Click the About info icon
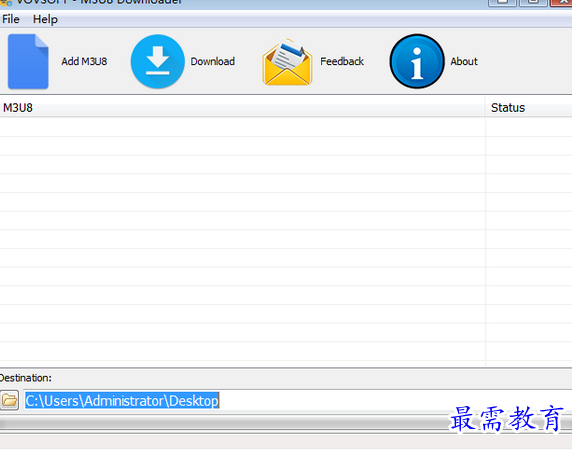This screenshot has width=572, height=450. click(x=417, y=61)
